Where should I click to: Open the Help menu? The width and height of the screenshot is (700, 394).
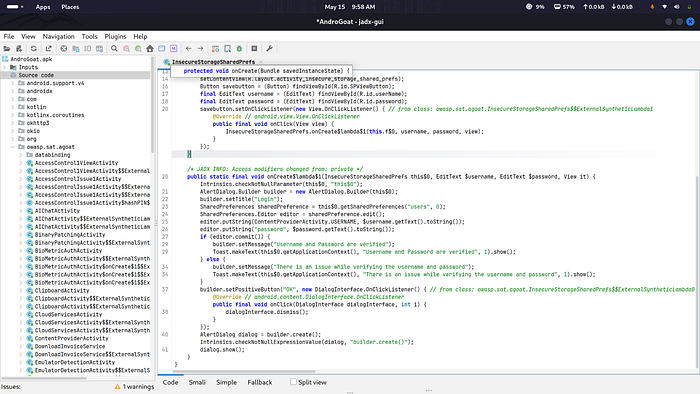point(140,37)
